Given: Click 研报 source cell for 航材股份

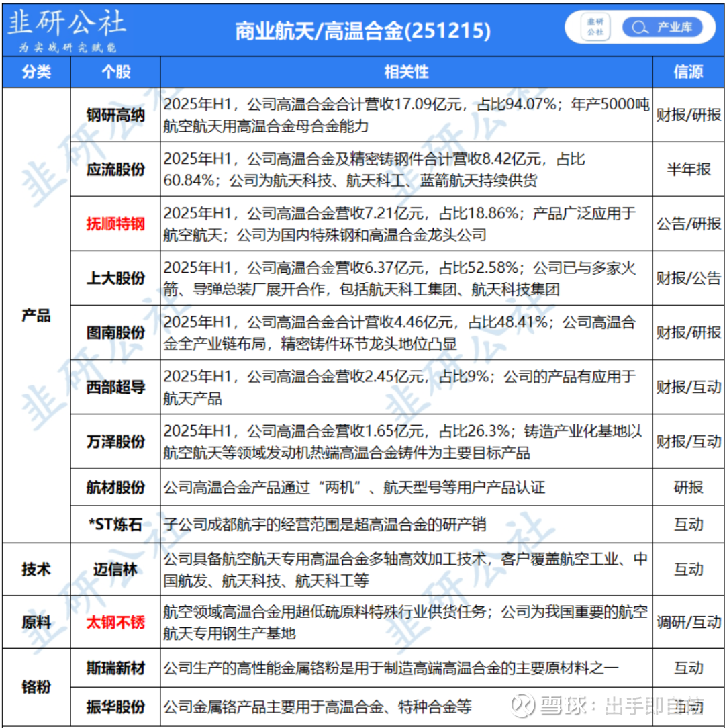Looking at the screenshot, I should pos(688,487).
